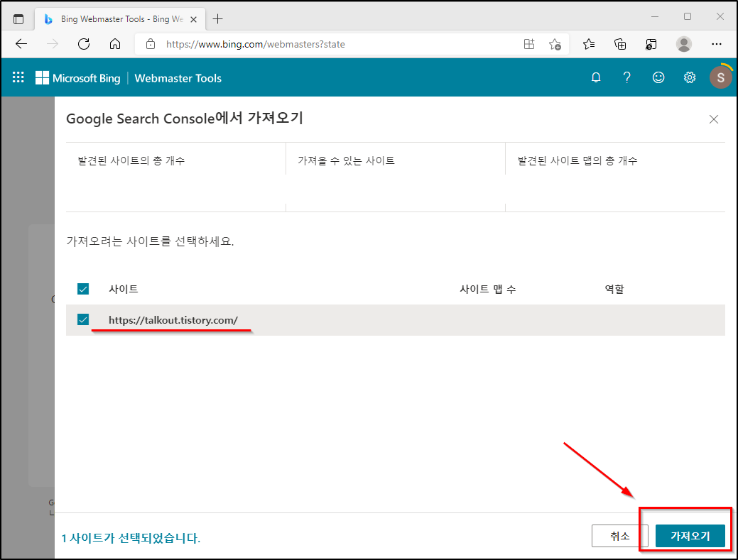Click the 발견된 사이트의 총 개수 label
Image resolution: width=738 pixels, height=560 pixels.
(x=131, y=161)
